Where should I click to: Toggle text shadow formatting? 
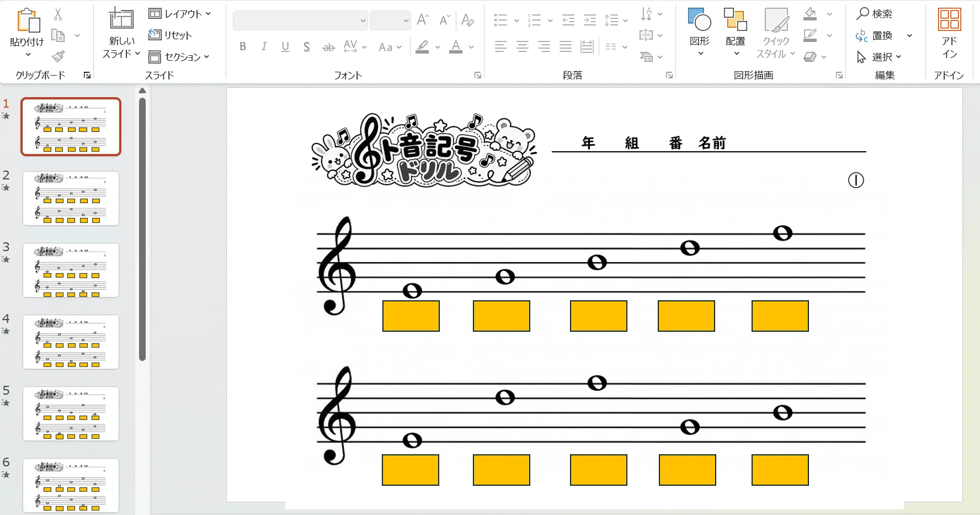(307, 47)
